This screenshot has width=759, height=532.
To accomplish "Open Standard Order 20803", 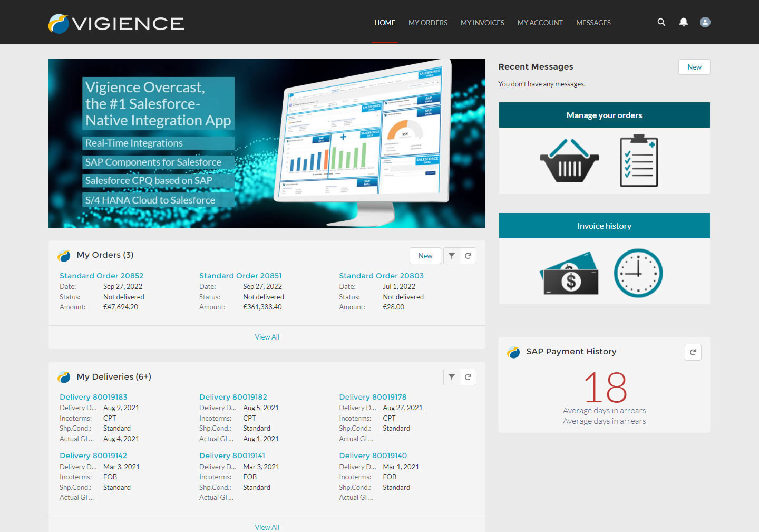I will [x=381, y=276].
